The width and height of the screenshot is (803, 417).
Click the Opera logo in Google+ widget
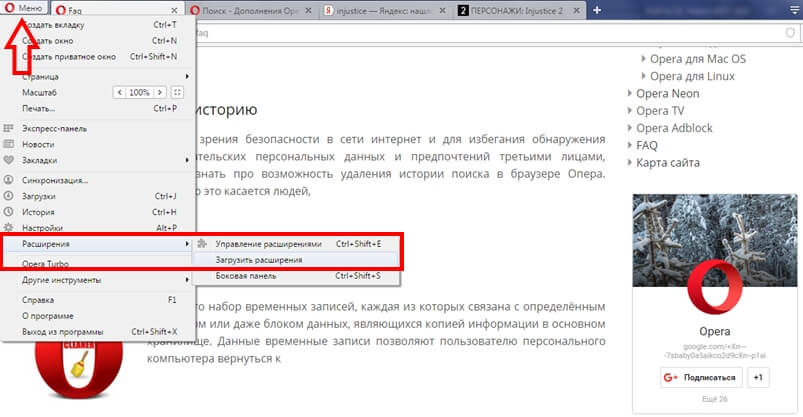pyautogui.click(x=714, y=287)
